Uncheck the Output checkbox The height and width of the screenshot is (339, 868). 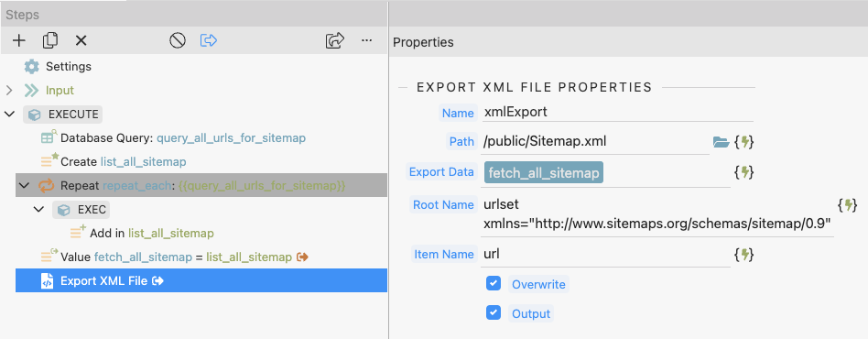[494, 312]
